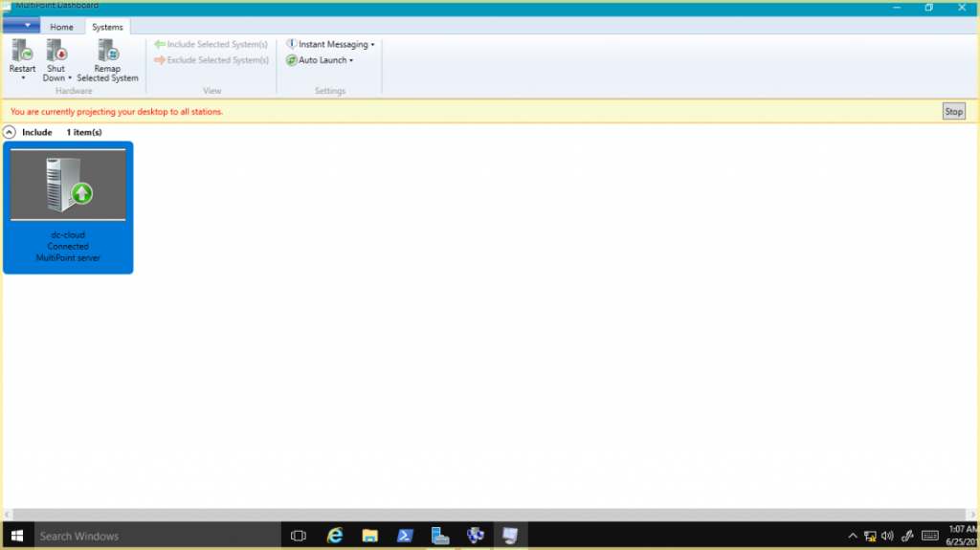The image size is (980, 550).
Task: Open PowerShell from the taskbar
Action: tap(405, 536)
